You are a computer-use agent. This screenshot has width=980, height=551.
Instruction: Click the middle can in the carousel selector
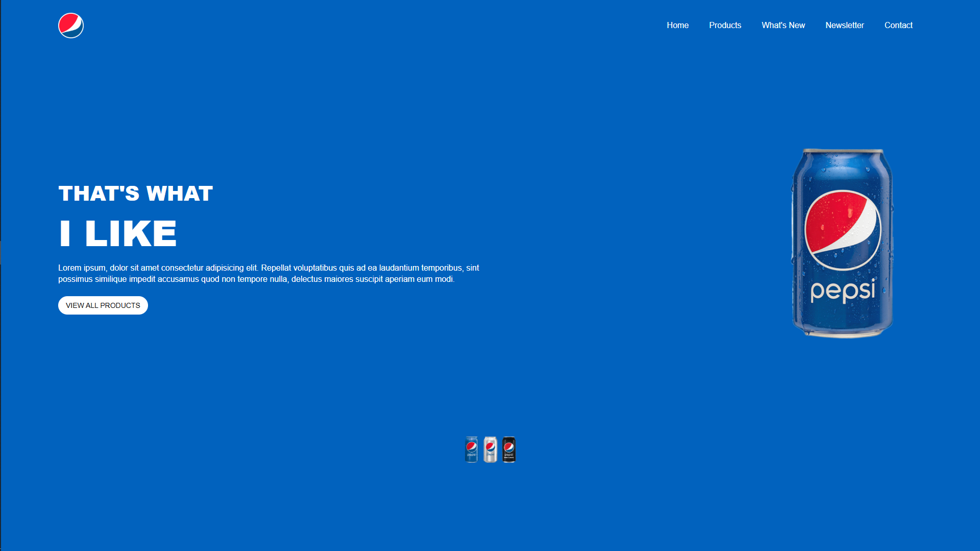point(489,449)
